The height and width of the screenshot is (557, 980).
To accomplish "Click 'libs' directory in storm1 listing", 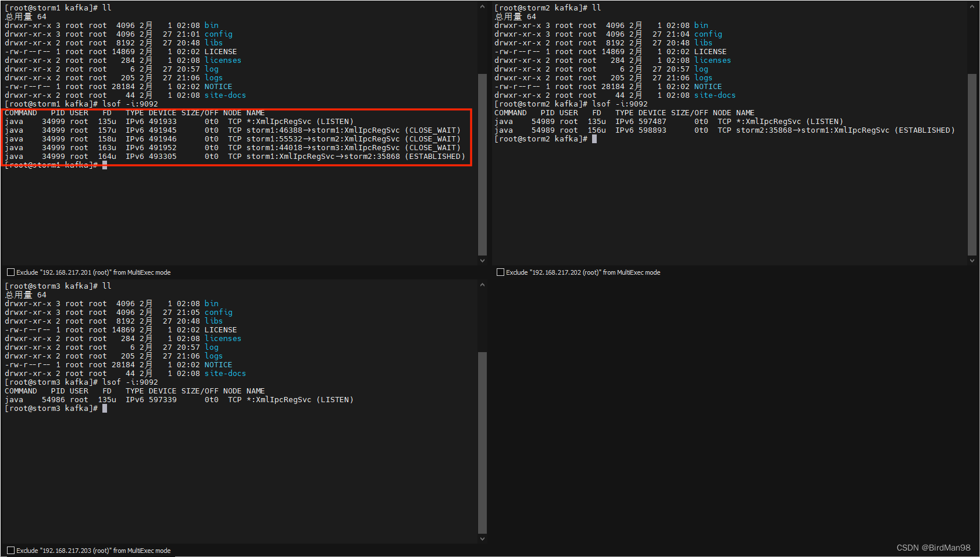I will click(213, 43).
